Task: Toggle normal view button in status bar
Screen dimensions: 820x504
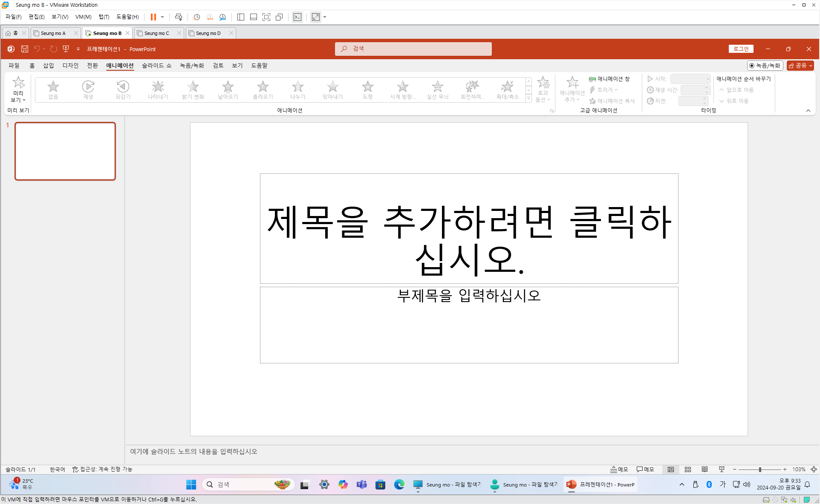Action: 671,469
